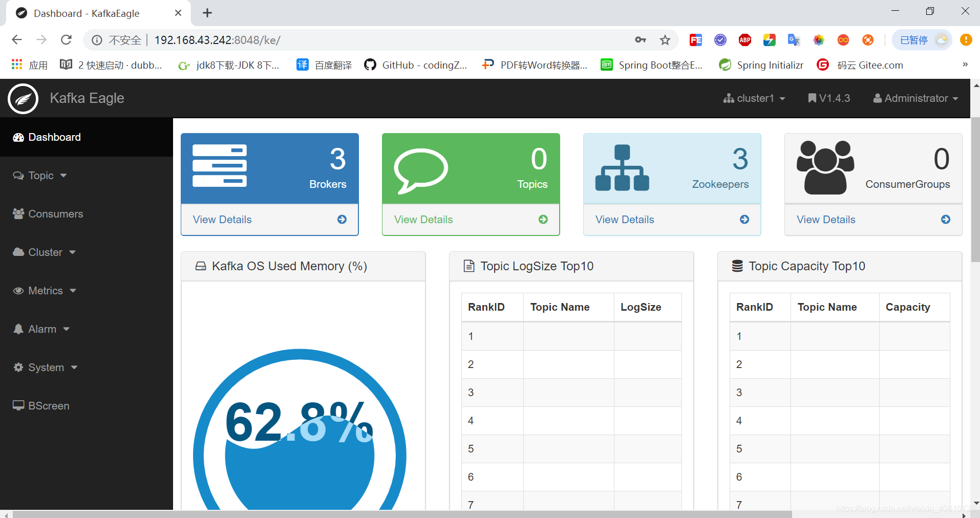The height and width of the screenshot is (518, 980).
Task: View Details of ConsumerGroups
Action: pyautogui.click(x=826, y=220)
